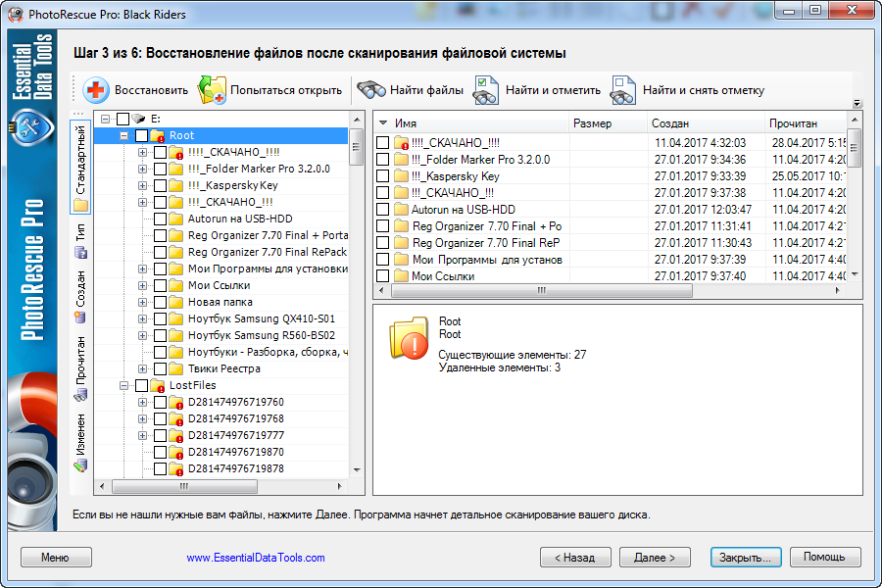Select D281474976719878 in the tree
Viewport: 882px width, 588px height.
pyautogui.click(x=235, y=469)
